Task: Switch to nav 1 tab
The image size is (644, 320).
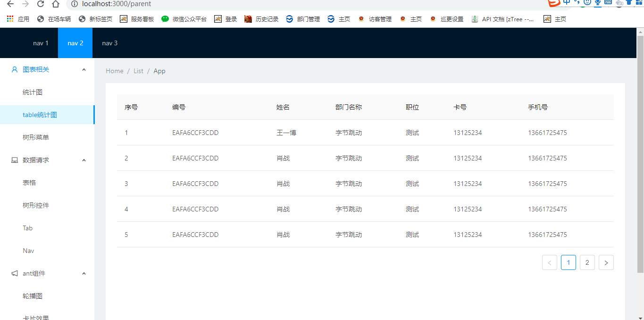Action: pos(41,43)
